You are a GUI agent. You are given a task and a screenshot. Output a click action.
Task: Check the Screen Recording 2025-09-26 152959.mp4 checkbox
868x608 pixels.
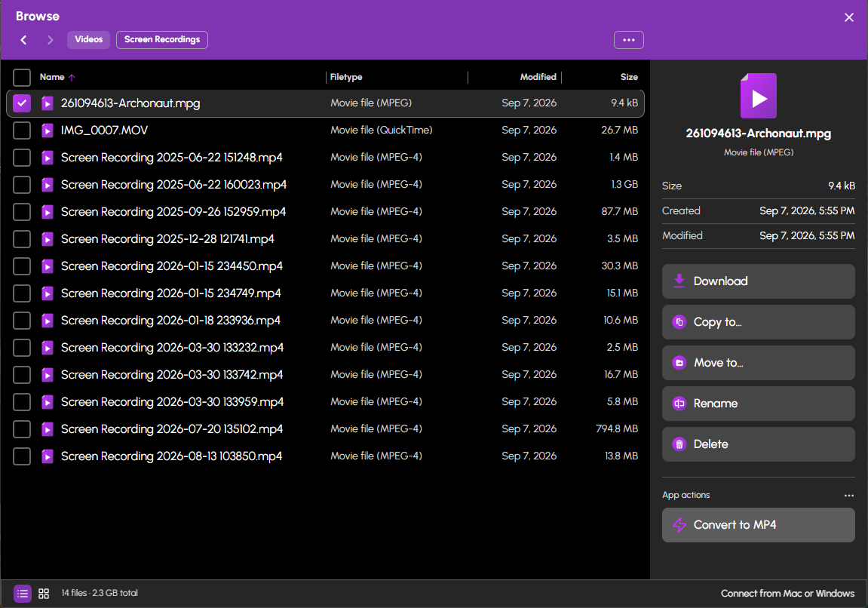(22, 211)
